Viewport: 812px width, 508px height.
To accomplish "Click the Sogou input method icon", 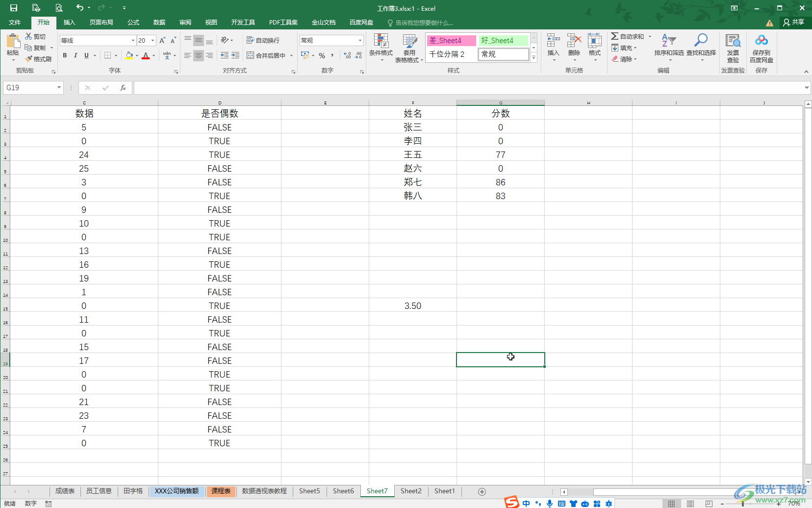I will pyautogui.click(x=512, y=502).
